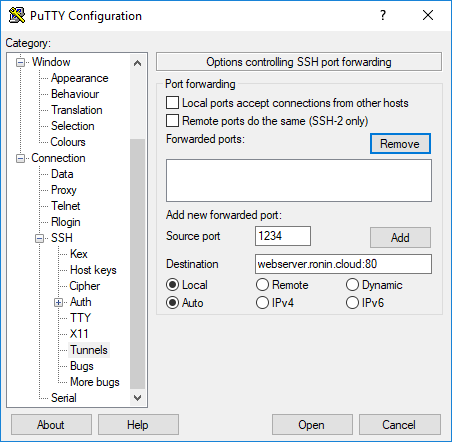452x442 pixels.
Task: Expand the Auth tree node
Action: tap(58, 302)
